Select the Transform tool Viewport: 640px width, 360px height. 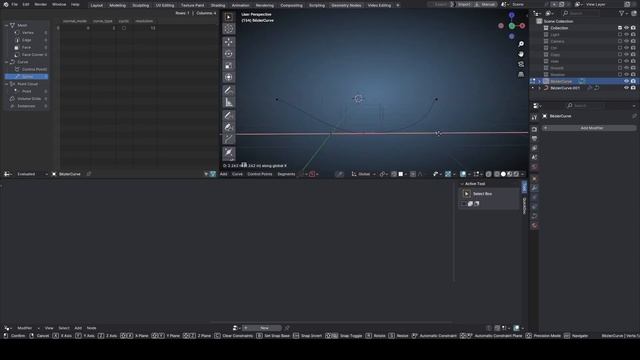(229, 77)
